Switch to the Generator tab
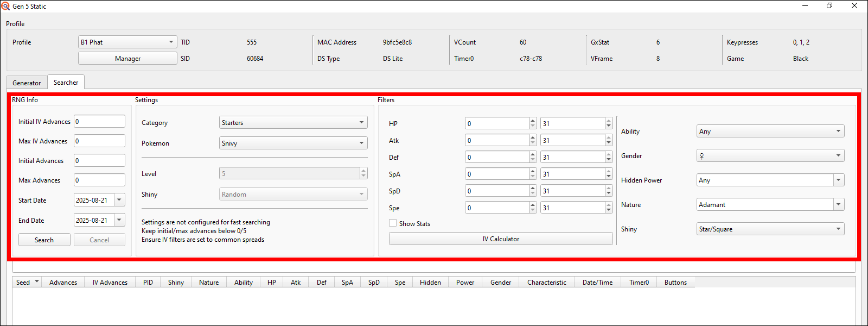The image size is (868, 326). pyautogui.click(x=27, y=83)
